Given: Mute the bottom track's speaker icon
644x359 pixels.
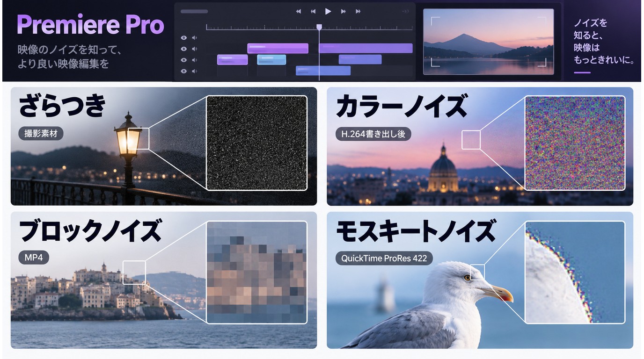Looking at the screenshot, I should pyautogui.click(x=194, y=71).
